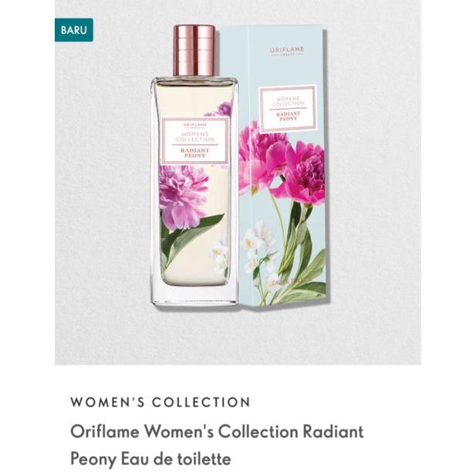Open the Oriflame Women's Collection Radiant product title
This screenshot has height=476, width=476.
click(x=217, y=431)
